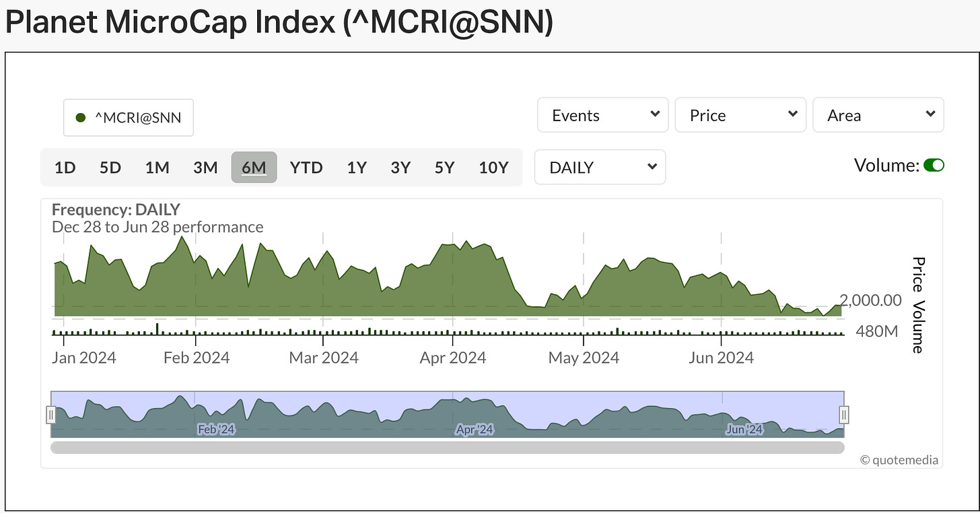Click the Feb 2024 axis label
980x513 pixels.
197,357
